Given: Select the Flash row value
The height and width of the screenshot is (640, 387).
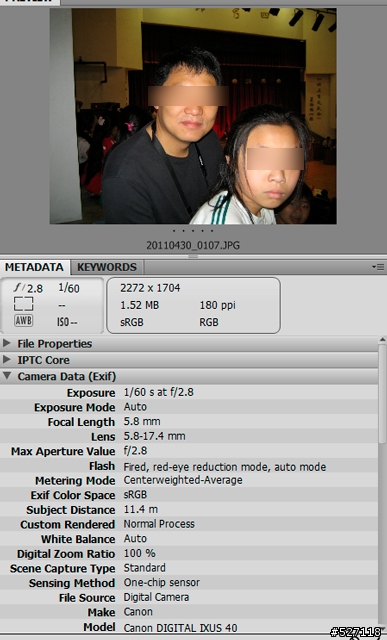Looking at the screenshot, I should point(225,467).
